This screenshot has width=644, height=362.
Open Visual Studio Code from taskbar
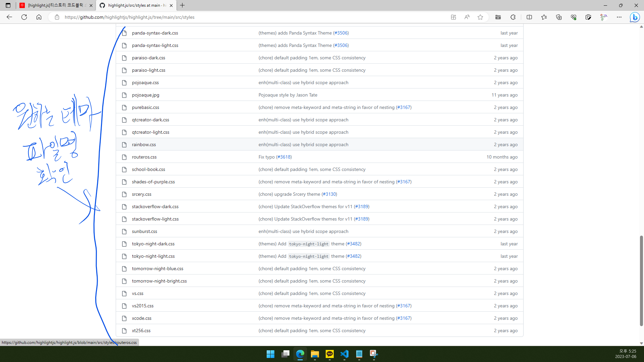[x=344, y=354]
